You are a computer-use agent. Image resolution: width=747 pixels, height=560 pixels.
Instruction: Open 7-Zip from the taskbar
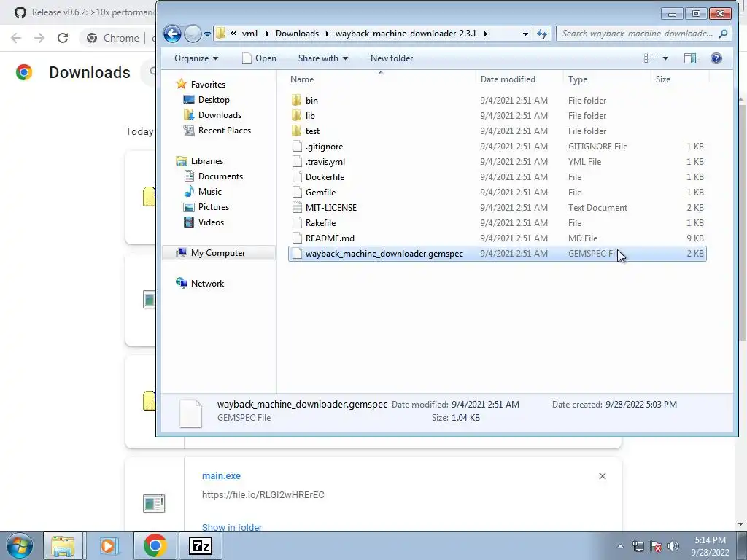coord(201,545)
